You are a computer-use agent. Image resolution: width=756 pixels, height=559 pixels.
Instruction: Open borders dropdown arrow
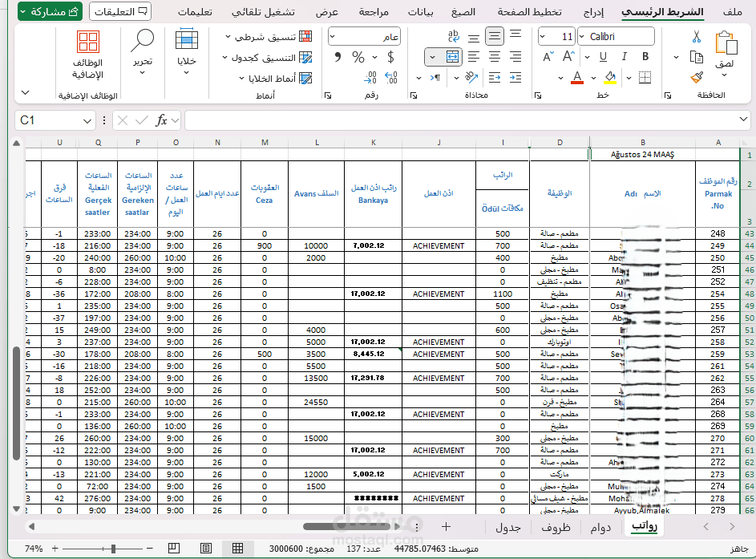629,78
